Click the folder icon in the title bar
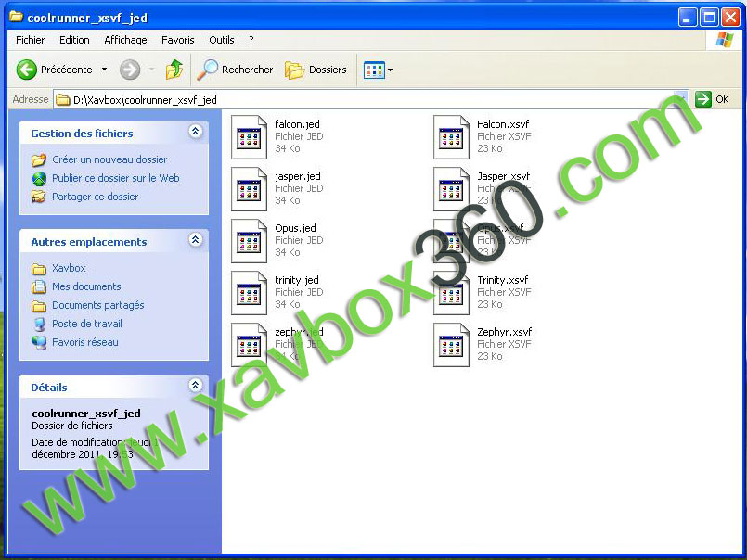The image size is (747, 560). click(x=16, y=17)
